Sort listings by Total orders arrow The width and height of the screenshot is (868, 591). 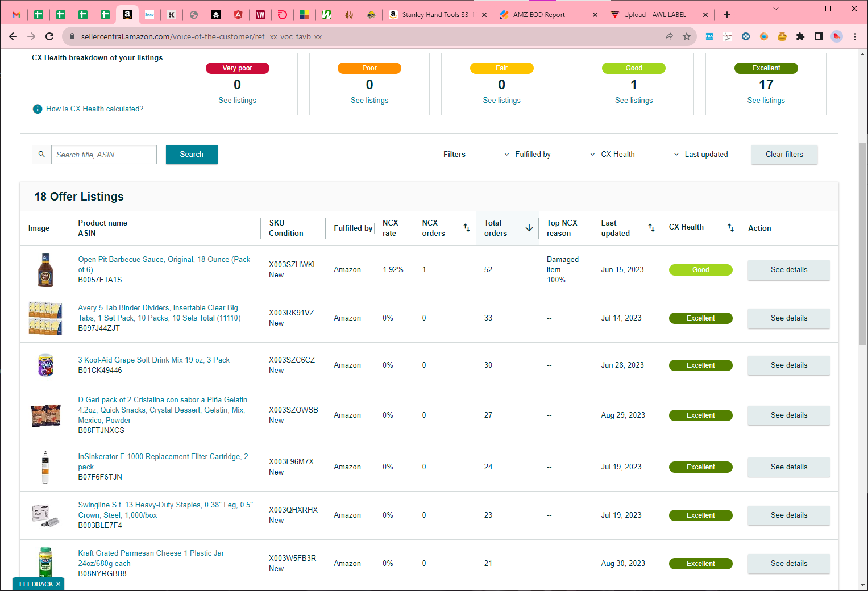(529, 228)
